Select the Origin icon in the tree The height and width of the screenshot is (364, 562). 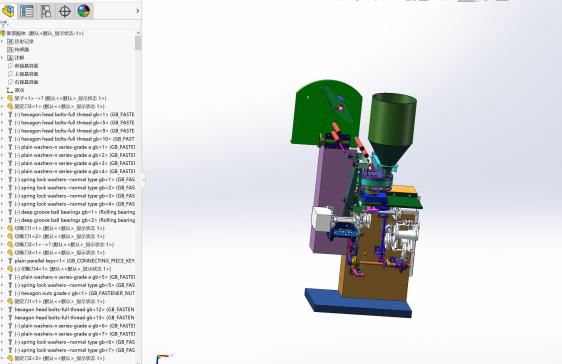click(x=10, y=90)
